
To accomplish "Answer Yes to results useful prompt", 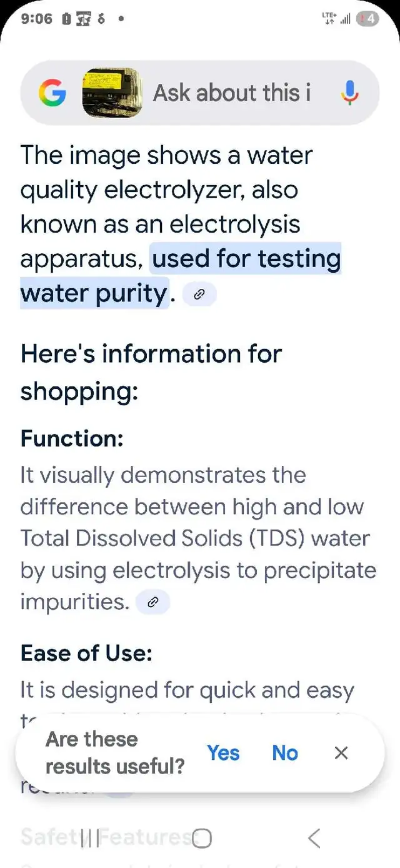I will 223,753.
